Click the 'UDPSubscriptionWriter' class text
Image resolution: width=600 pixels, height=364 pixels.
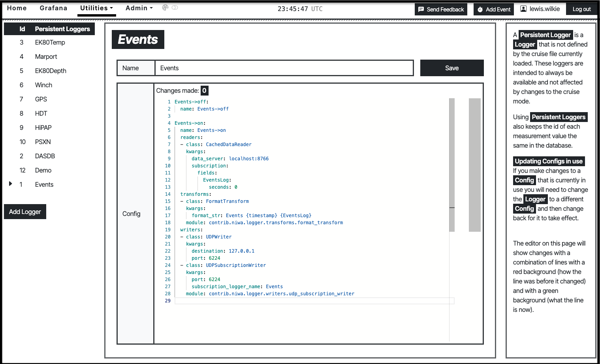click(236, 265)
